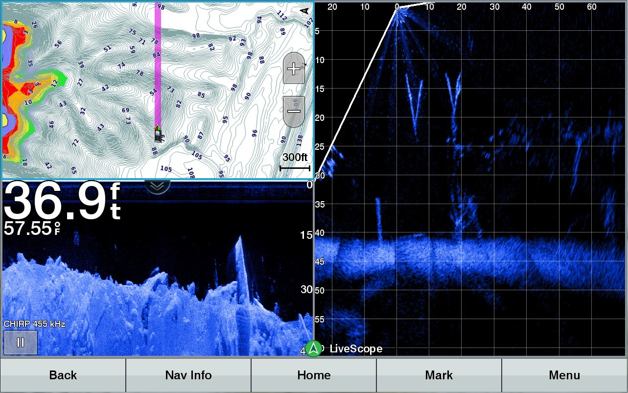Image resolution: width=628 pixels, height=393 pixels.
Task: Select the CHIRP 455 kHz frequency label
Action: [34, 324]
